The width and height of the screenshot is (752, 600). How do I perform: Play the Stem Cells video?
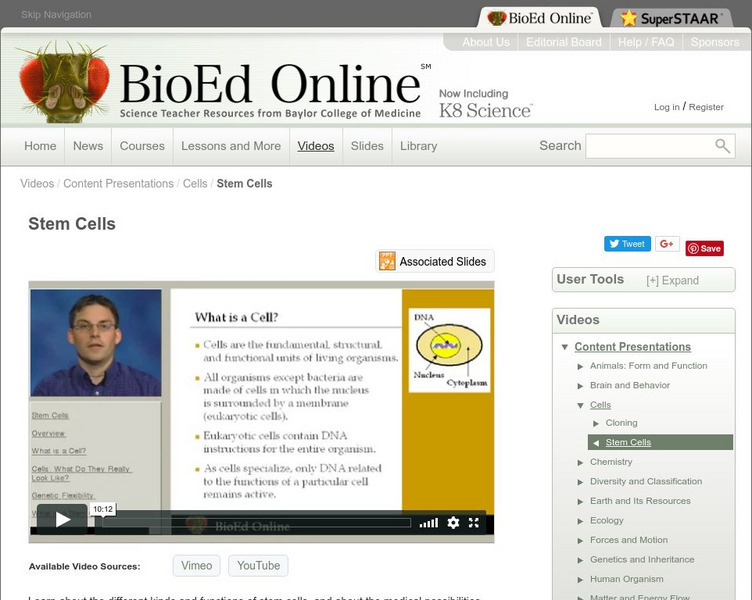coord(62,519)
